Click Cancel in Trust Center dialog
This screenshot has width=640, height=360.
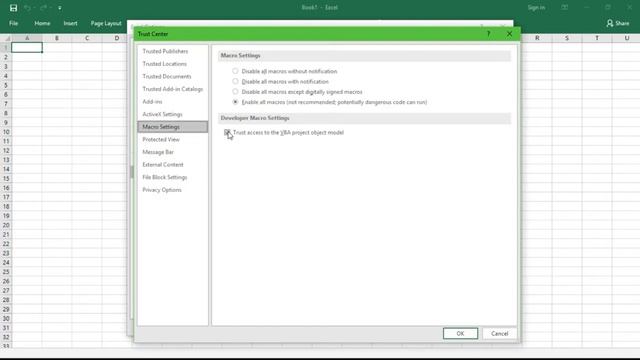point(500,333)
